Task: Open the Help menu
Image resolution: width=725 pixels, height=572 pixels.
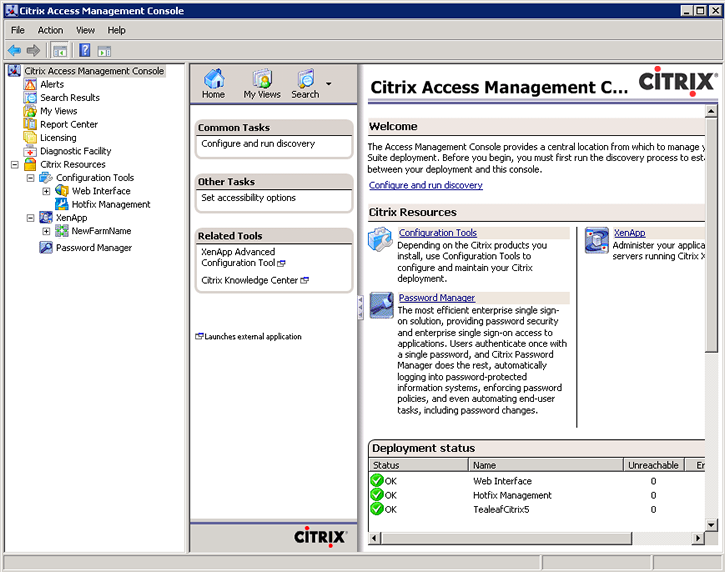Action: pos(117,30)
